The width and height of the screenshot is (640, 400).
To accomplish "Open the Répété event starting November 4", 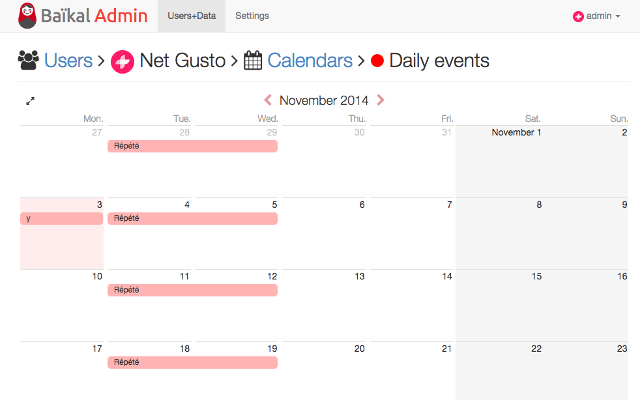I will (193, 218).
